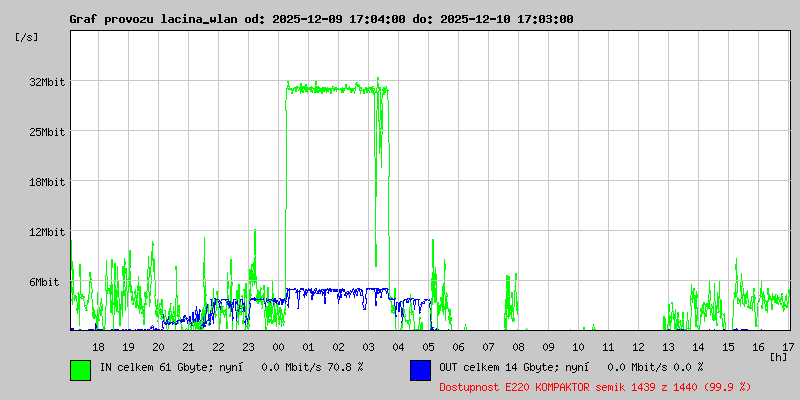The image size is (800, 400).
Task: Click the '19' hour label on x-axis
Action: tap(129, 347)
